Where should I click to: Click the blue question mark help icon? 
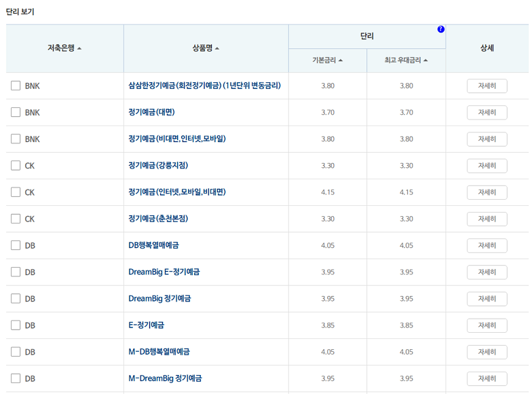click(x=441, y=29)
